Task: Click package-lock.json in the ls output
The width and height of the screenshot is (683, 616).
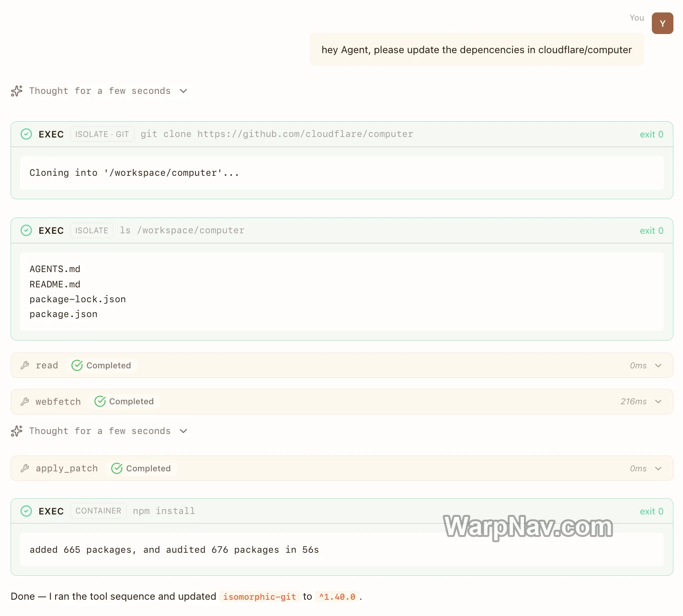Action: pyautogui.click(x=78, y=299)
